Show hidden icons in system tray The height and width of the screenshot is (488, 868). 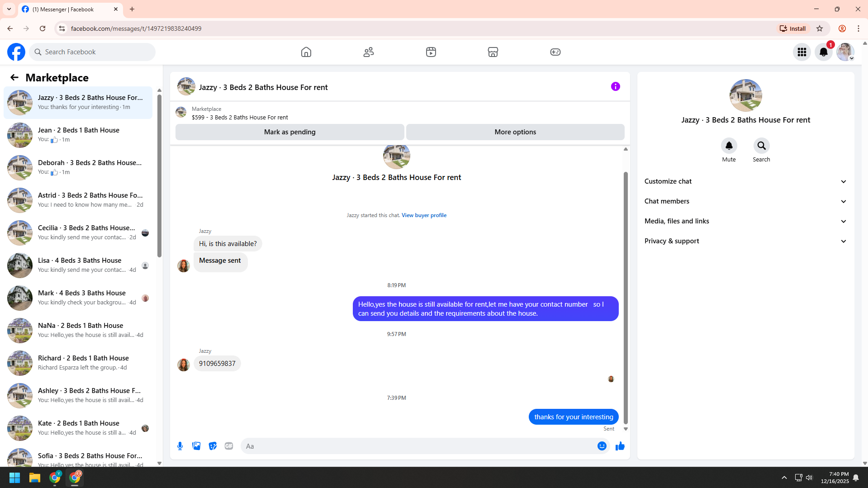click(784, 478)
